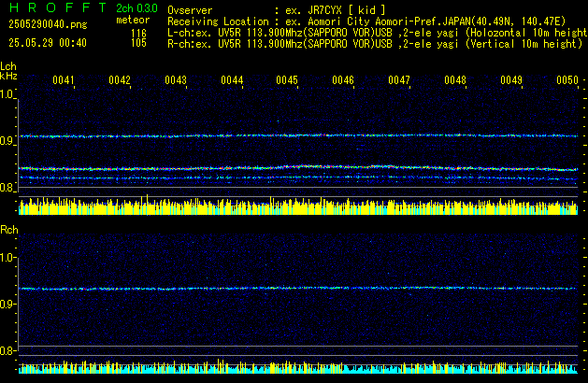Click the 1.0 frequency label on Rch axis
The image size is (588, 383).
[x=7, y=258]
